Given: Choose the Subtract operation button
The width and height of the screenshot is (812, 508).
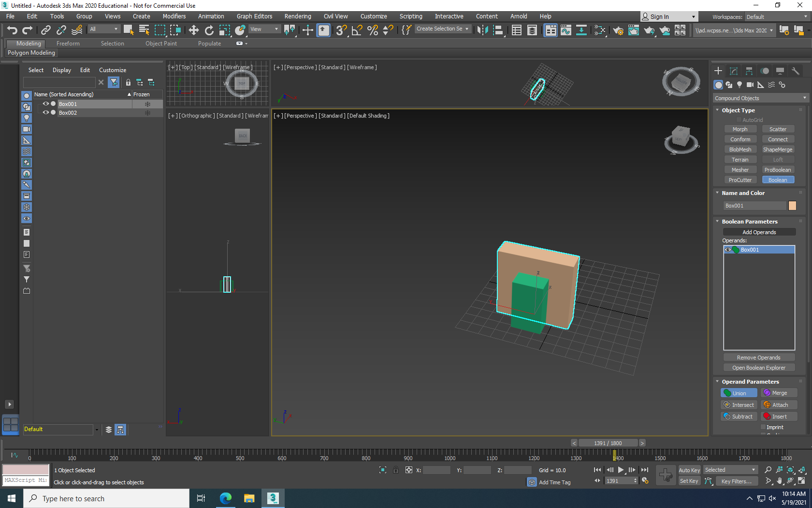Looking at the screenshot, I should 738,417.
